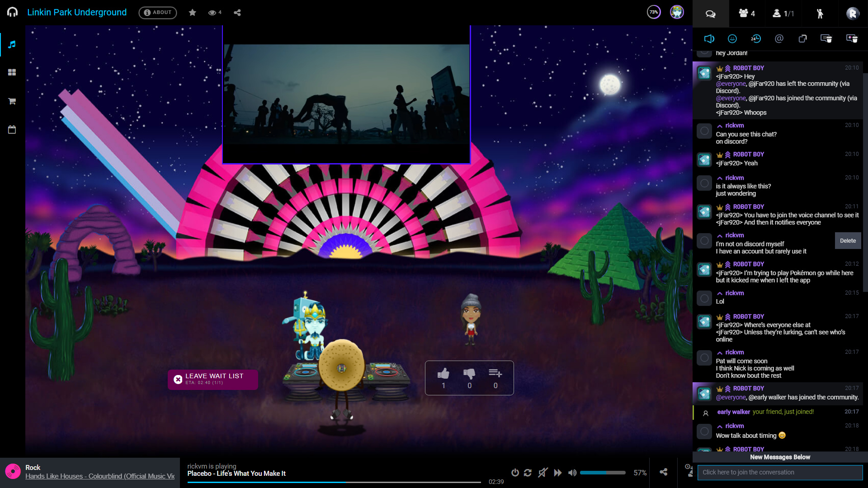The height and width of the screenshot is (488, 868).
Task: Toggle 24-hour timestamp format
Action: tap(756, 39)
